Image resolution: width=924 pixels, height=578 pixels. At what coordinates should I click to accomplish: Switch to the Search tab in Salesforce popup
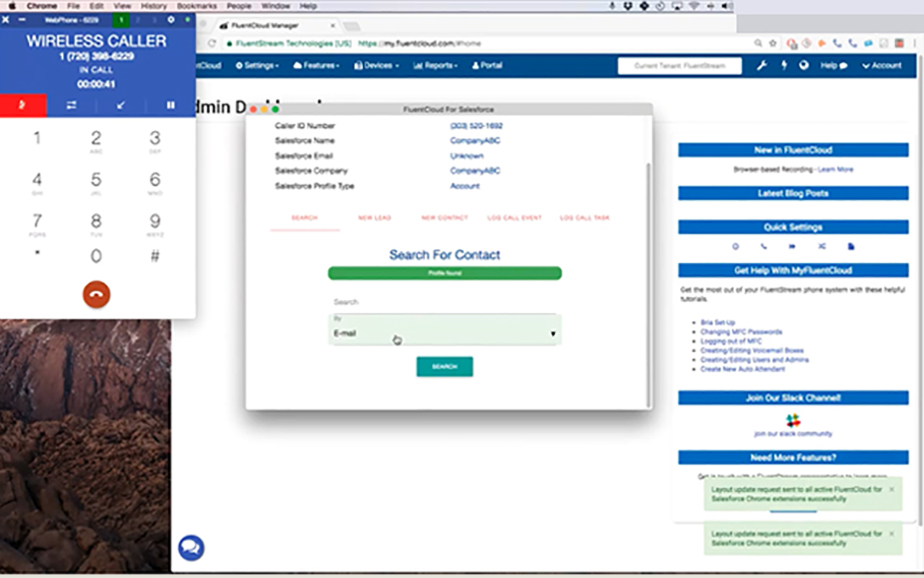[305, 217]
